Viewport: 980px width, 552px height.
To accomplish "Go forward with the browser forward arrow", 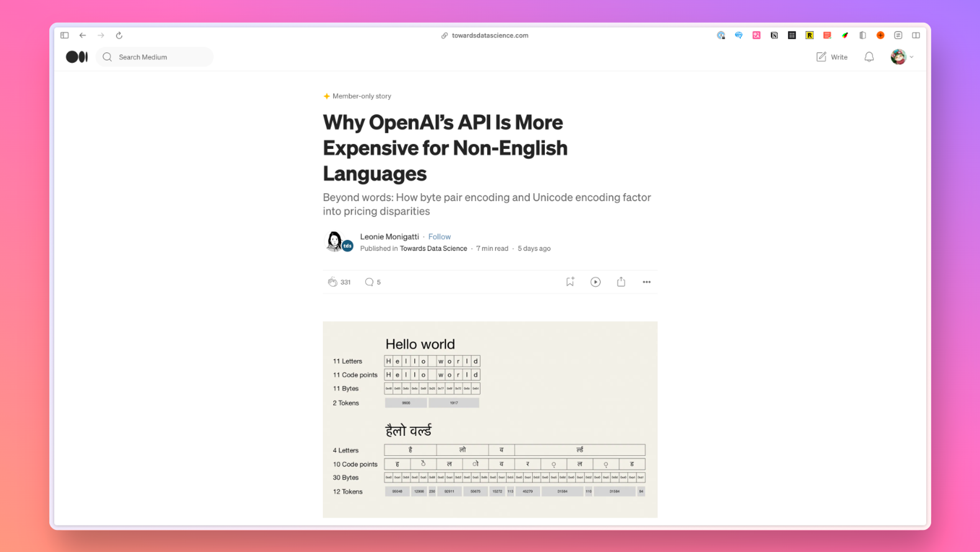I will (x=101, y=35).
